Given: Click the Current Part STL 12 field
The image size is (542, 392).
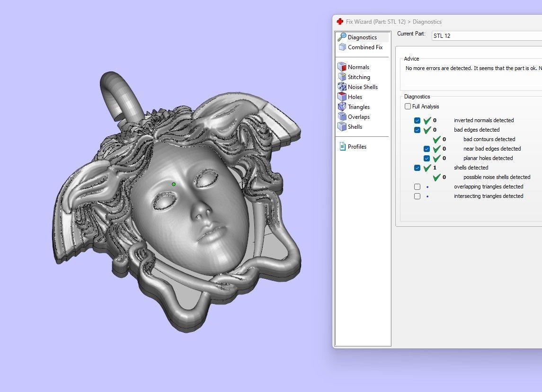Looking at the screenshot, I should (487, 36).
